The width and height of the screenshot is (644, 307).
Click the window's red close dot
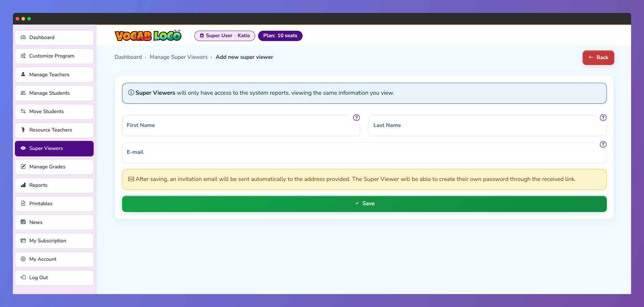click(17, 19)
